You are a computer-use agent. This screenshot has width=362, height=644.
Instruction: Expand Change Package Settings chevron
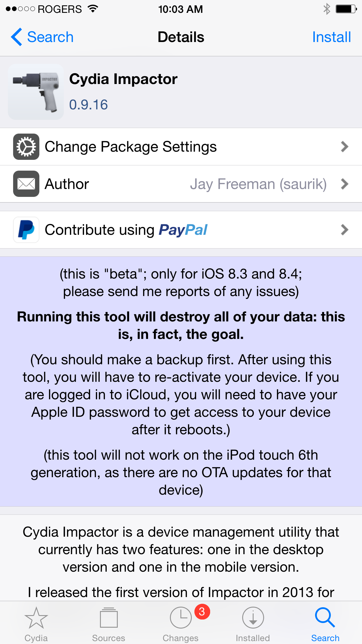coord(345,147)
